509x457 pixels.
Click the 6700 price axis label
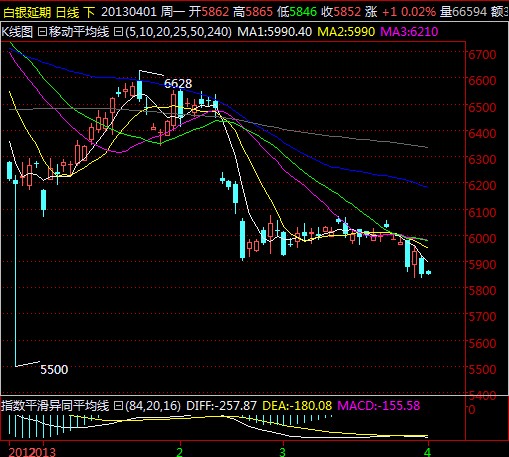point(482,54)
